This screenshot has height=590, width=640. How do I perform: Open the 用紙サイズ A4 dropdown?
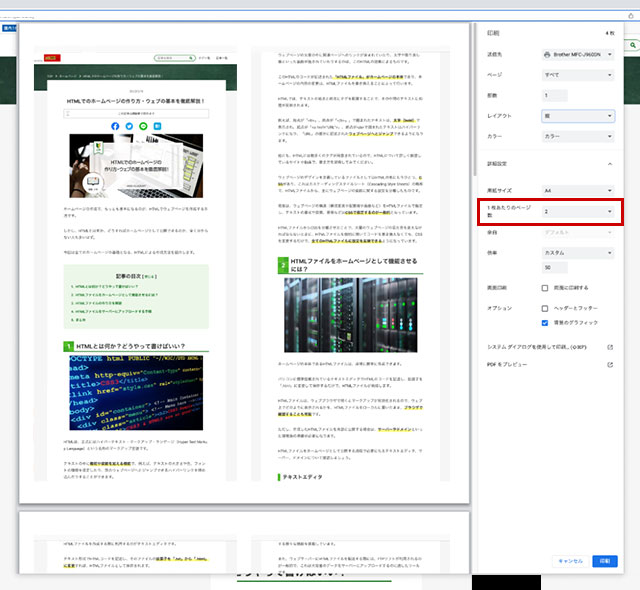tap(578, 191)
